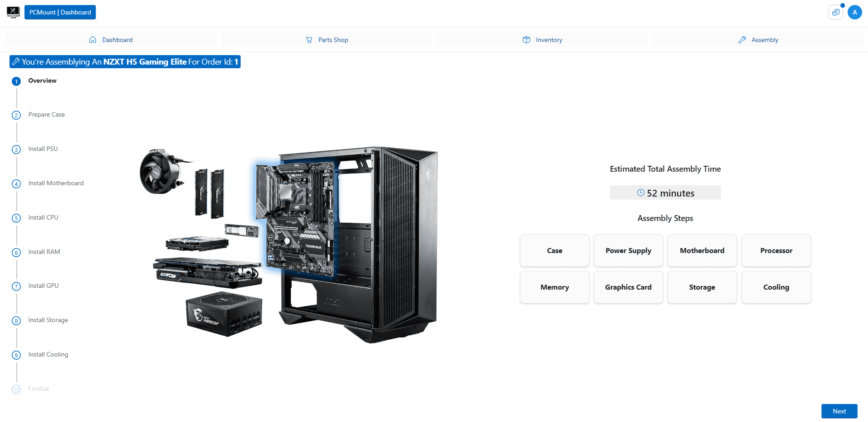Click the MSI power supply image
Viewport: 868px width, 422px height.
point(224,314)
